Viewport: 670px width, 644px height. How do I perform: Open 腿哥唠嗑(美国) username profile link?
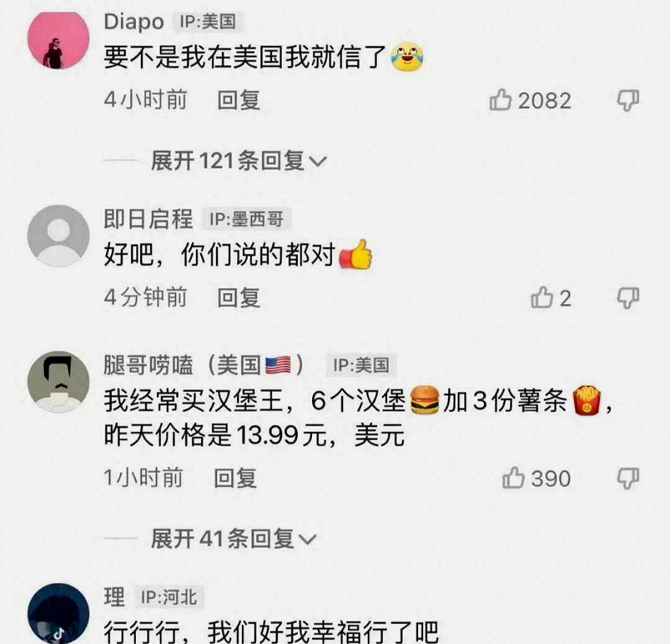pyautogui.click(x=204, y=365)
